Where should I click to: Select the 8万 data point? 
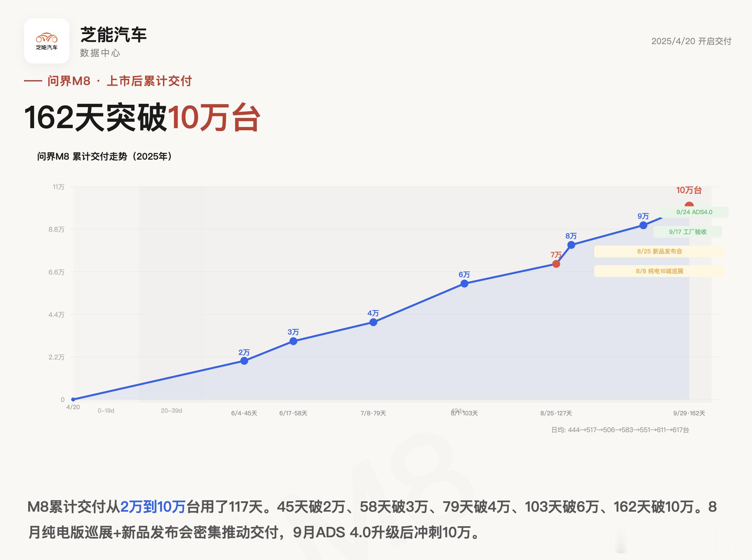pos(571,245)
